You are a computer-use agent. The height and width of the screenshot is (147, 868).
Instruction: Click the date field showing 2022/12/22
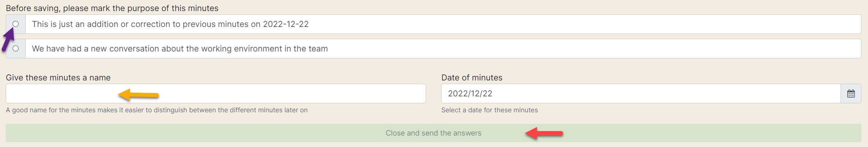[x=641, y=94]
